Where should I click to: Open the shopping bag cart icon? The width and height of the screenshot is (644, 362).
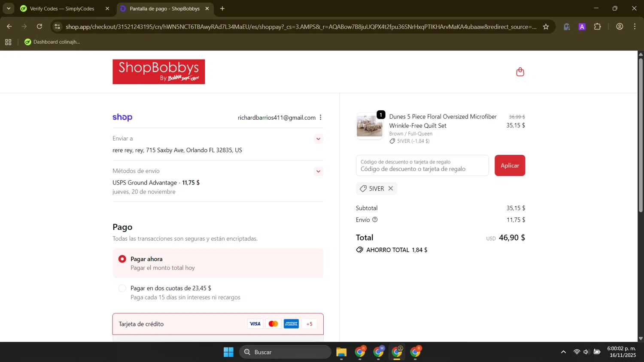point(520,72)
